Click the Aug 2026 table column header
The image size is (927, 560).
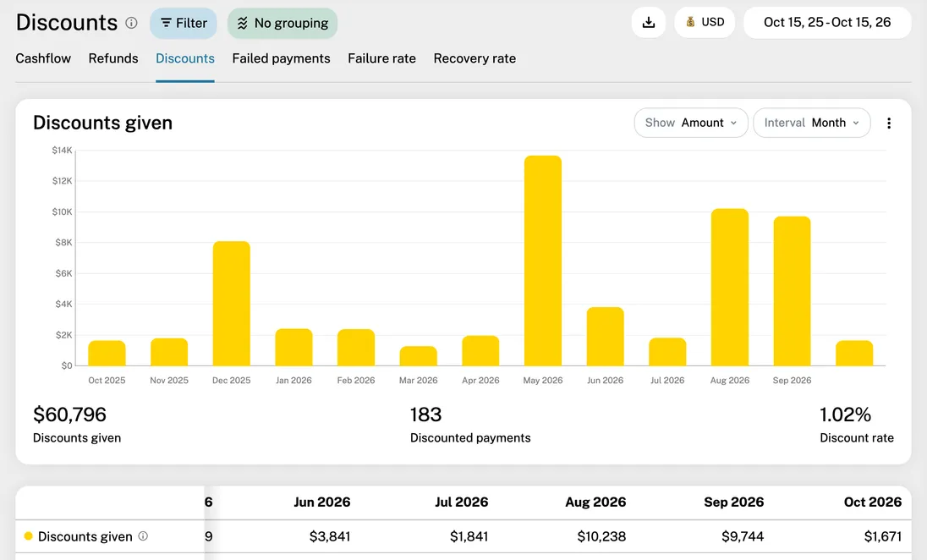595,502
